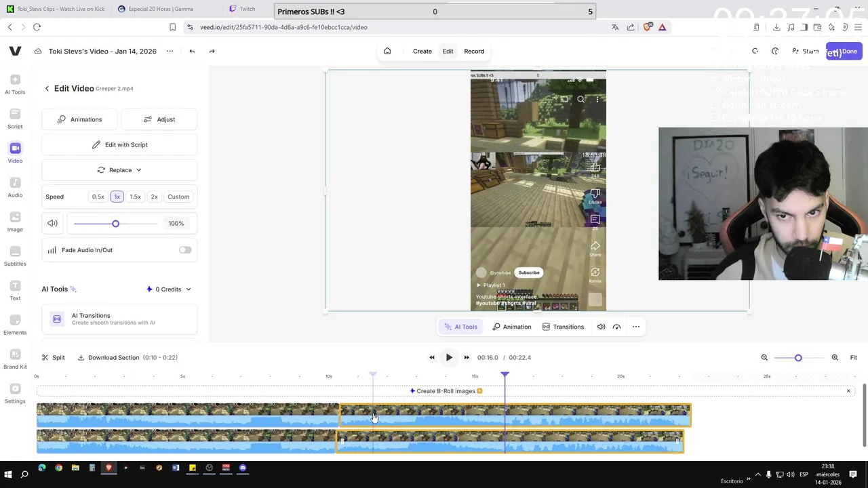Go back from Edit Video panel
The image size is (868, 488).
pyautogui.click(x=47, y=88)
